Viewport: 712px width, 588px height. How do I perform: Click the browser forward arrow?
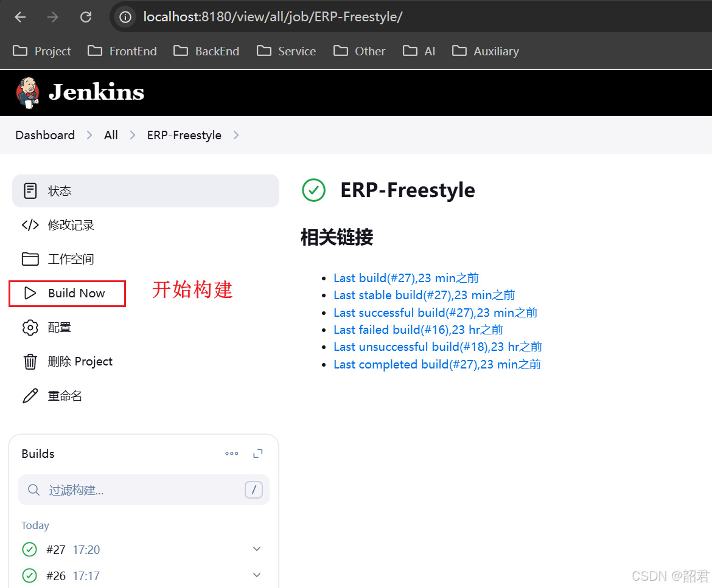(x=53, y=17)
